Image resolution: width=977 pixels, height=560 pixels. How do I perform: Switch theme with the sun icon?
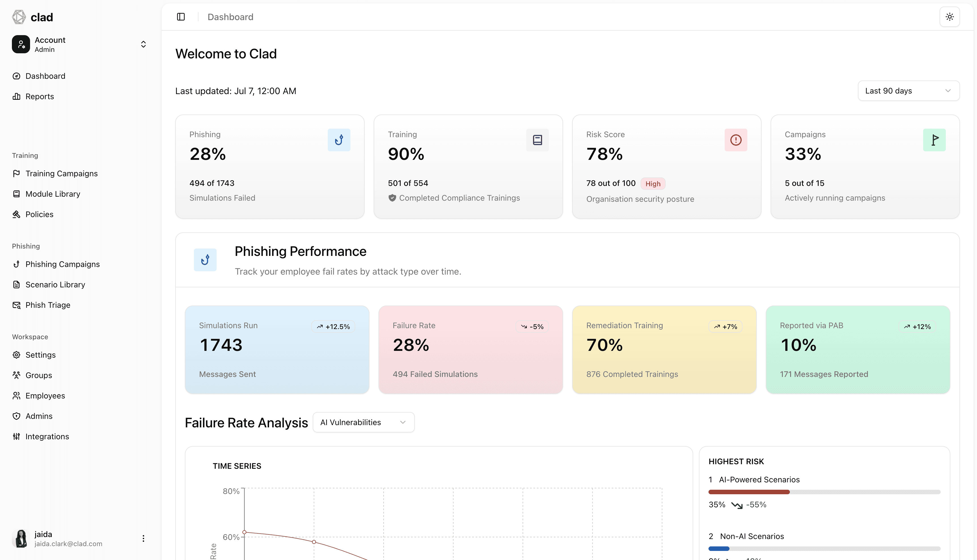(x=950, y=17)
